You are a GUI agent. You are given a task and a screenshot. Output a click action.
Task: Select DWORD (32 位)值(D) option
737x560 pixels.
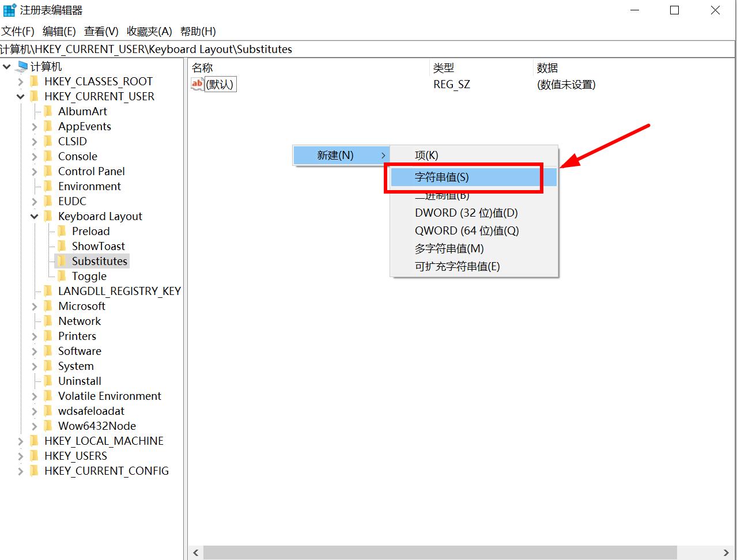click(x=466, y=213)
